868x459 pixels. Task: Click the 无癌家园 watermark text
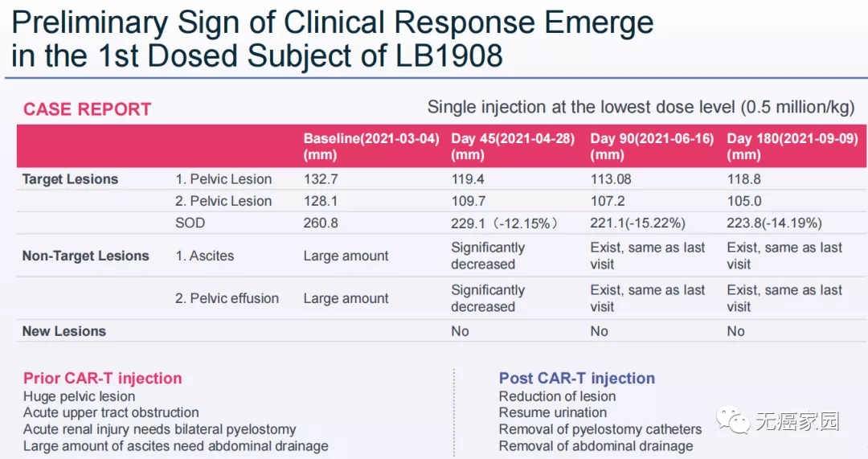[796, 421]
